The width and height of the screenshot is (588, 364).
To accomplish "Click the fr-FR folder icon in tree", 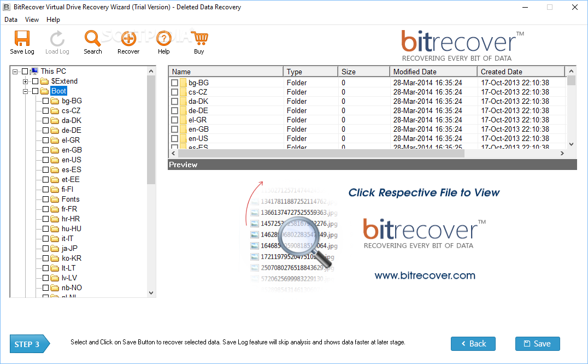I will click(55, 209).
